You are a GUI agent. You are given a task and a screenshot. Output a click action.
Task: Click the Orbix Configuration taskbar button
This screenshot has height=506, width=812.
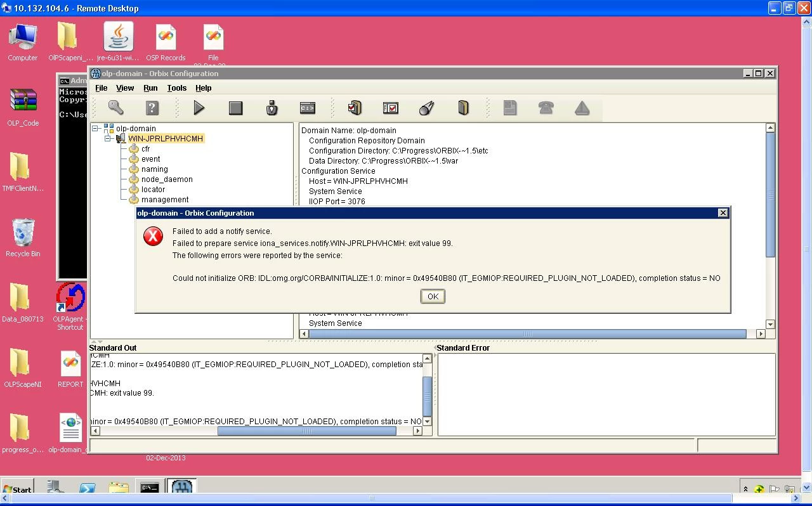[x=182, y=487]
